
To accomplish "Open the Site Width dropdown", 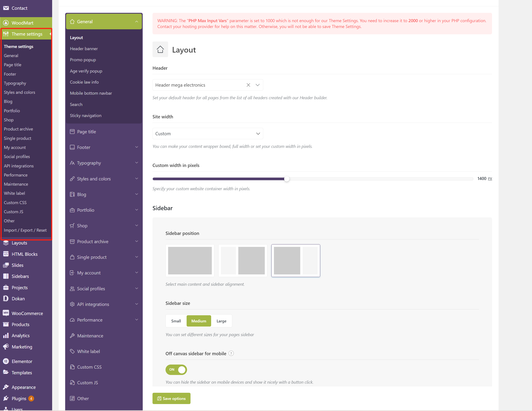I will (x=208, y=133).
